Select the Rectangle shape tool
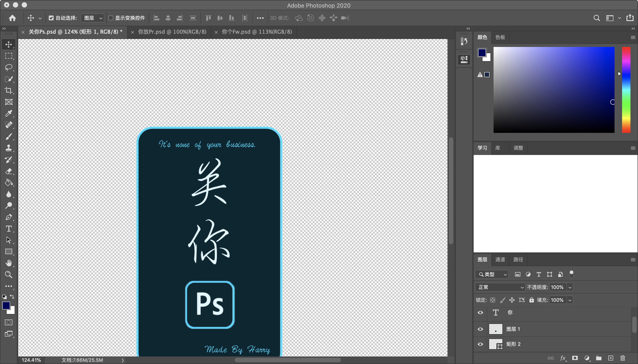Screen dimensions: 638x364 (9, 252)
